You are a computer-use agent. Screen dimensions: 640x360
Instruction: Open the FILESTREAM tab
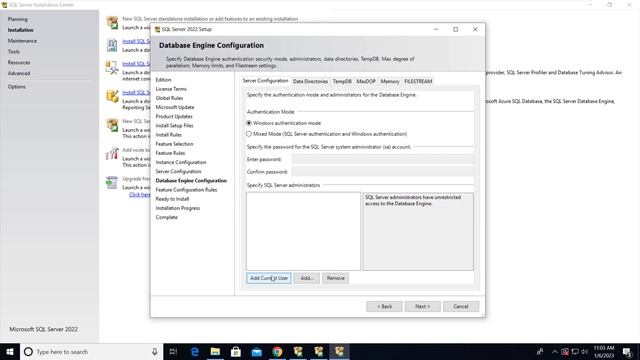coord(418,81)
